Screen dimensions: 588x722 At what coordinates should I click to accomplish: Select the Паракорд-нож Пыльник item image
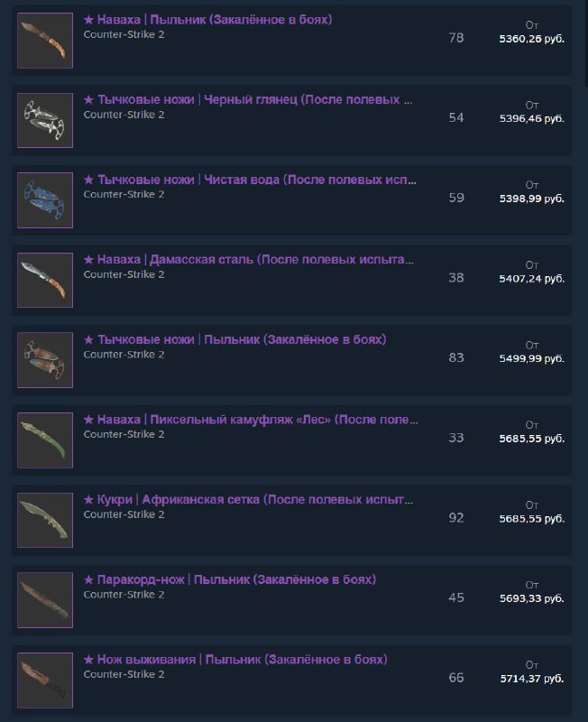point(45,600)
